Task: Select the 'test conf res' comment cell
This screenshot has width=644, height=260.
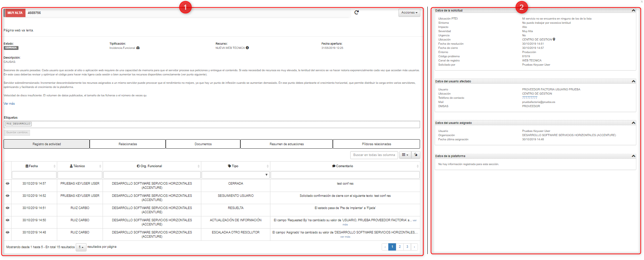Action: pyautogui.click(x=345, y=186)
